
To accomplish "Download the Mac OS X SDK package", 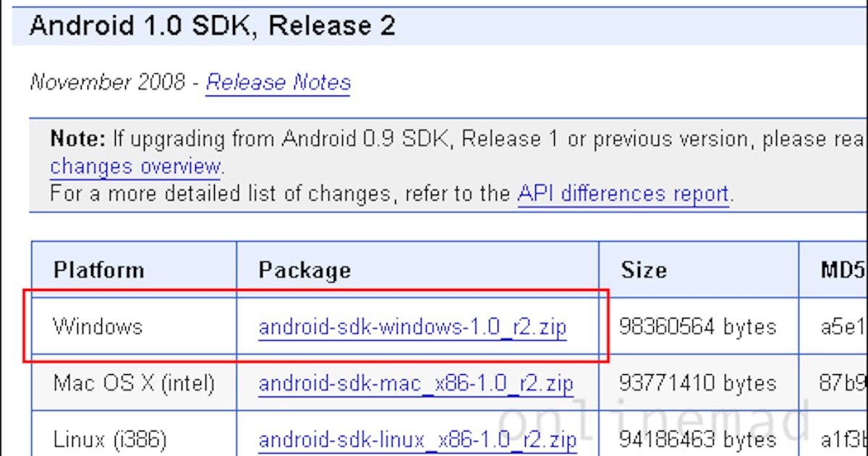I will coord(418,383).
